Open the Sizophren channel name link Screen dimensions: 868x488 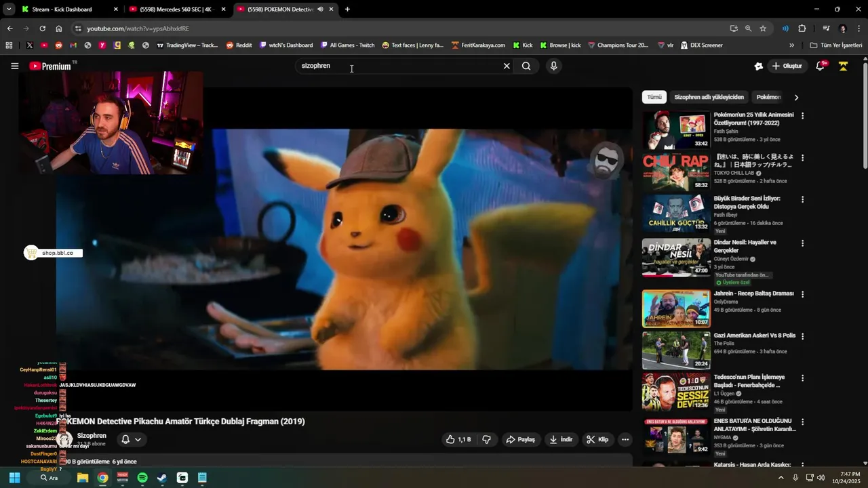coord(92,435)
